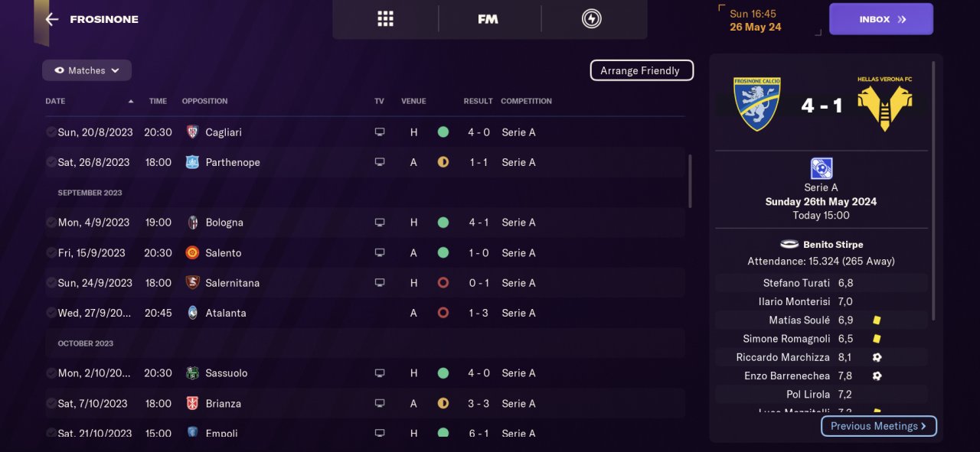This screenshot has width=980, height=452.
Task: Sort by the Competition column header
Action: click(526, 101)
